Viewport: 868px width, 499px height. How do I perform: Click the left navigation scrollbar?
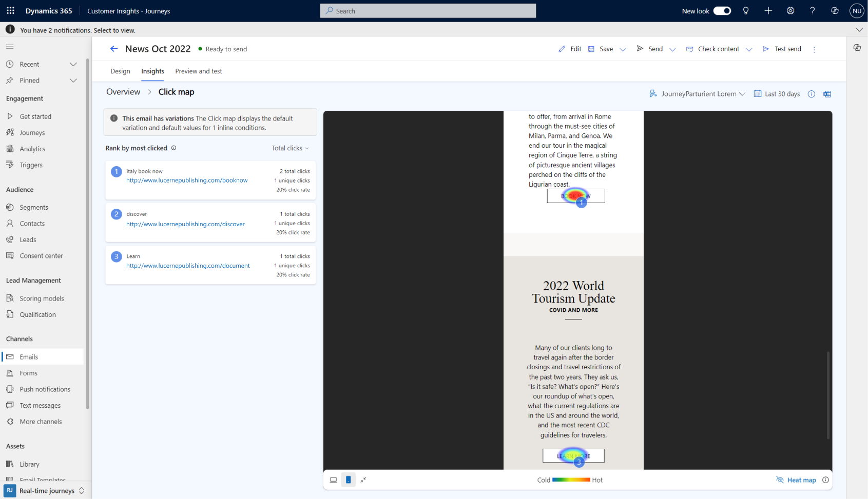[x=88, y=233]
